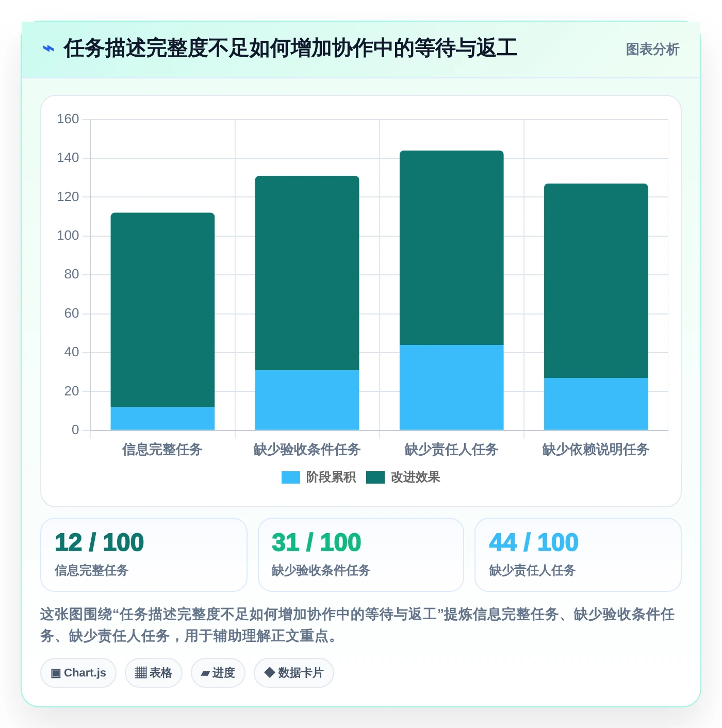The width and height of the screenshot is (722, 728).
Task: Click the 改进效果 legend label
Action: point(416,477)
